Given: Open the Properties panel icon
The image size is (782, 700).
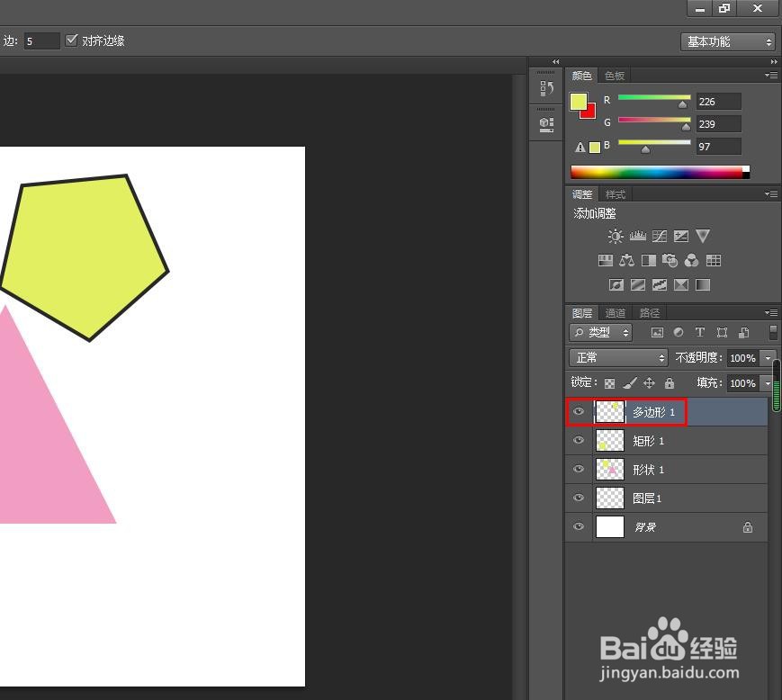Looking at the screenshot, I should point(546,124).
